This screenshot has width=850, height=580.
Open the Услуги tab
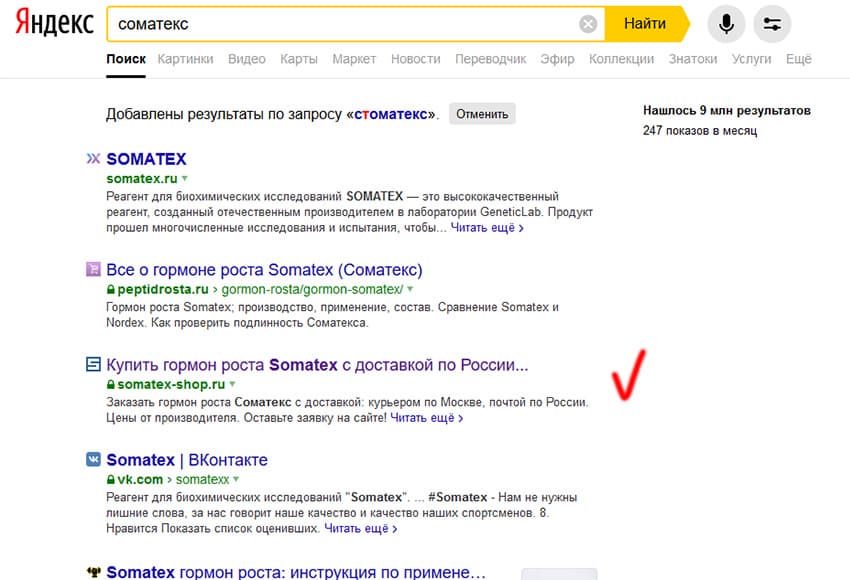[x=751, y=59]
